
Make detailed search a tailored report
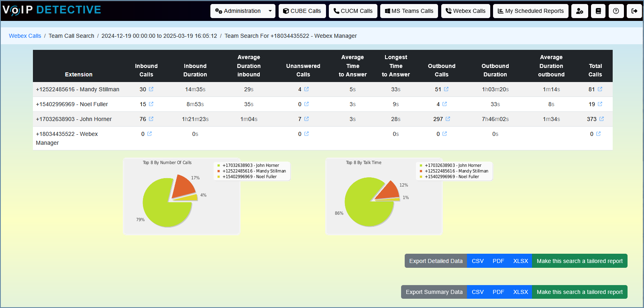(580, 261)
